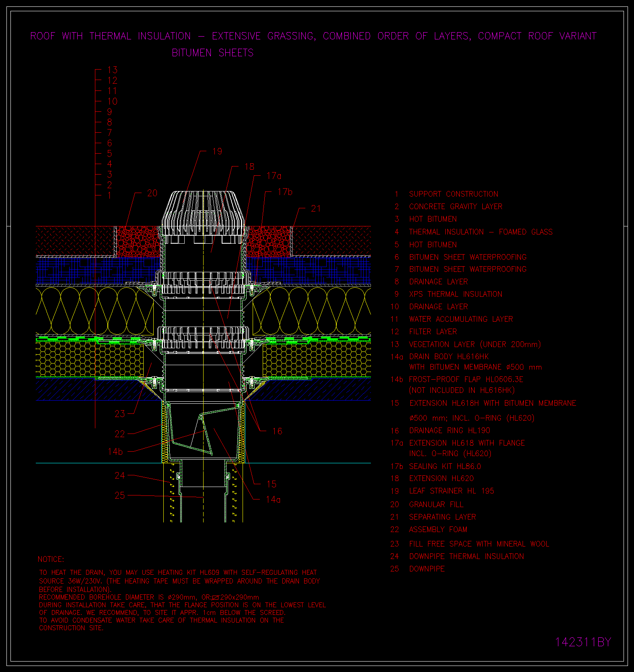
Task: Select drawing number '142311BY'
Action: tap(583, 642)
